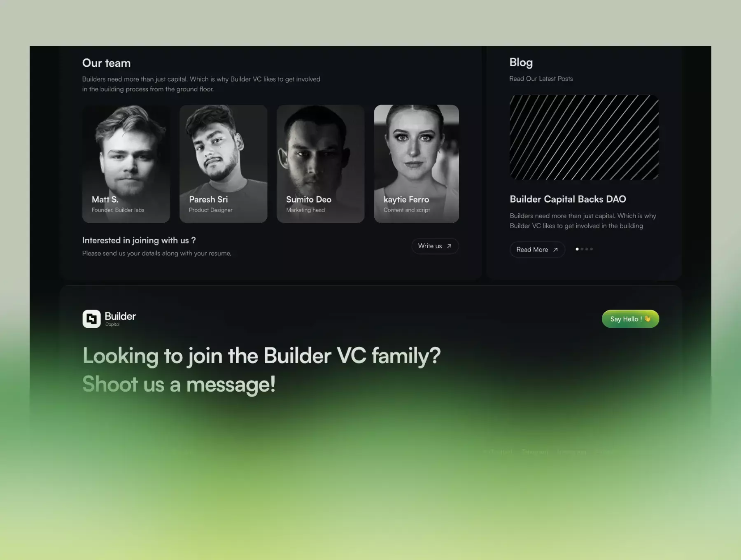Screen dimensions: 741x560
Task: Select Sumito Deo Marketing head card
Action: [320, 164]
